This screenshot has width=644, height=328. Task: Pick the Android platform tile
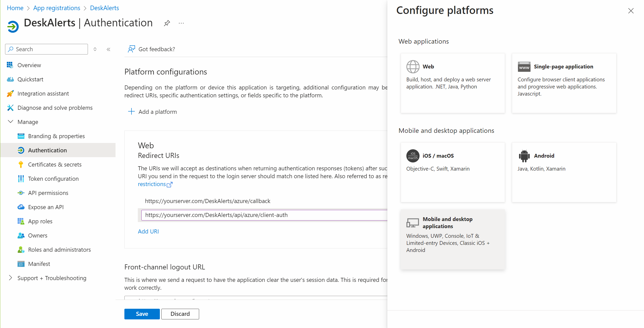tap(564, 172)
